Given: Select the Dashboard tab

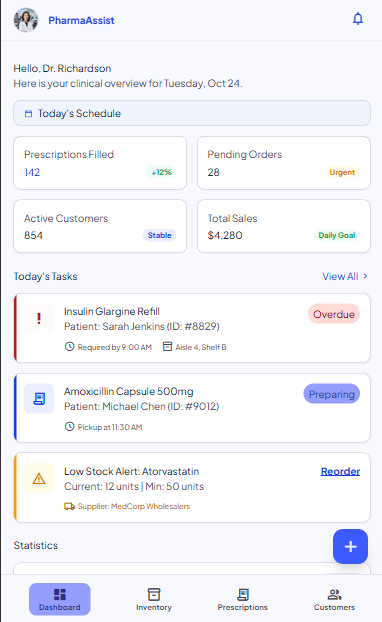Looking at the screenshot, I should click(x=60, y=599).
